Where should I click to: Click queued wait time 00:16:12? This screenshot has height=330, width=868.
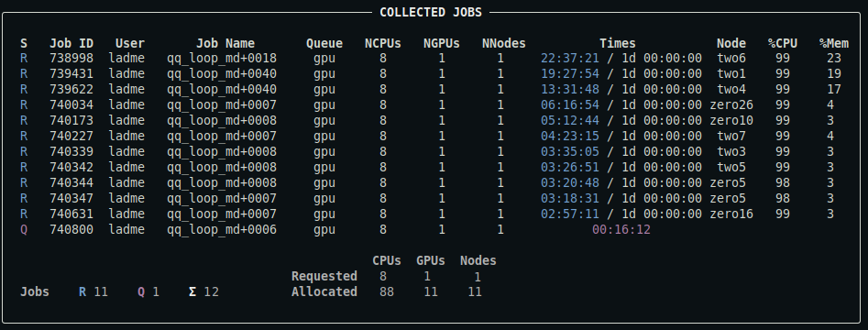point(621,229)
